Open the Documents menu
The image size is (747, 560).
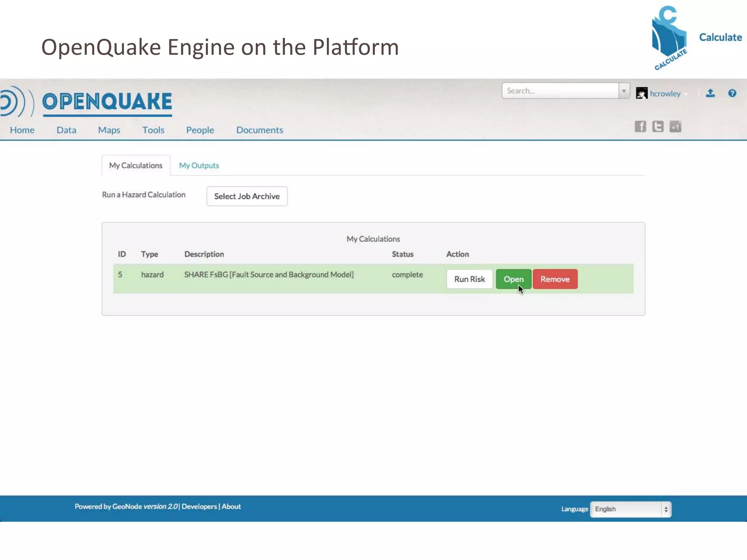(x=260, y=130)
